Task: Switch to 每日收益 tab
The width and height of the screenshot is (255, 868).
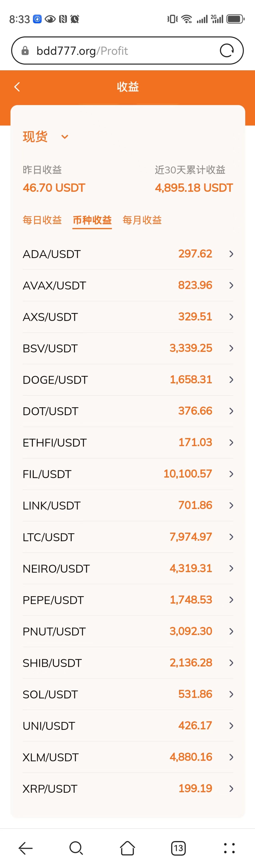Action: coord(42,220)
